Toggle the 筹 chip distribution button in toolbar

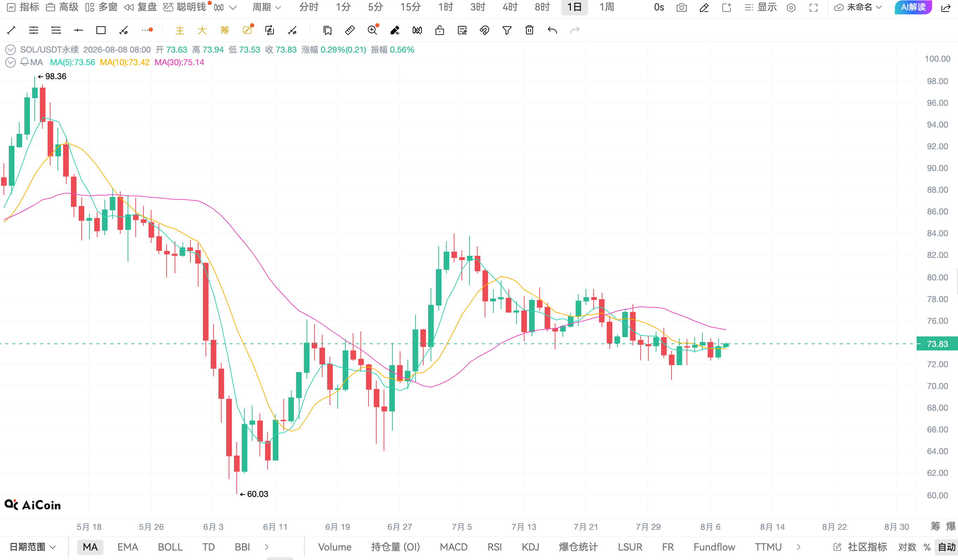[x=225, y=30]
